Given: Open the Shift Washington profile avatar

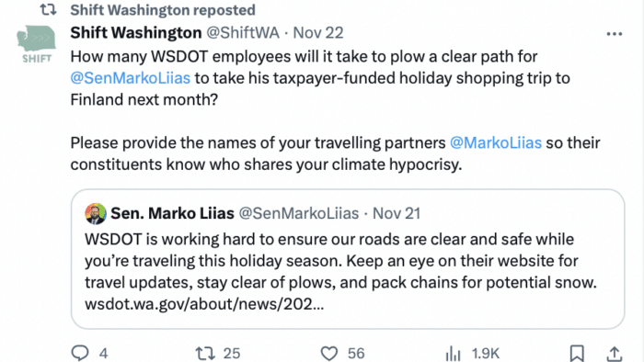Looking at the screenshot, I should click(36, 44).
